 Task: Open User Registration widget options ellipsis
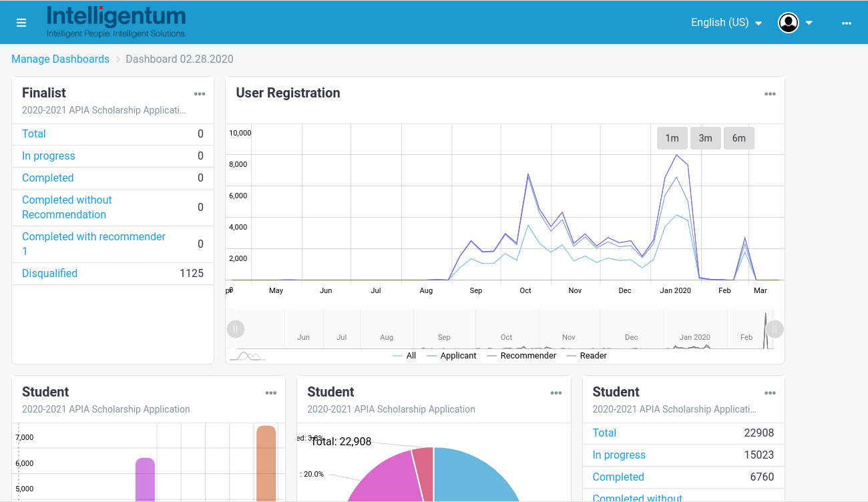pos(770,94)
